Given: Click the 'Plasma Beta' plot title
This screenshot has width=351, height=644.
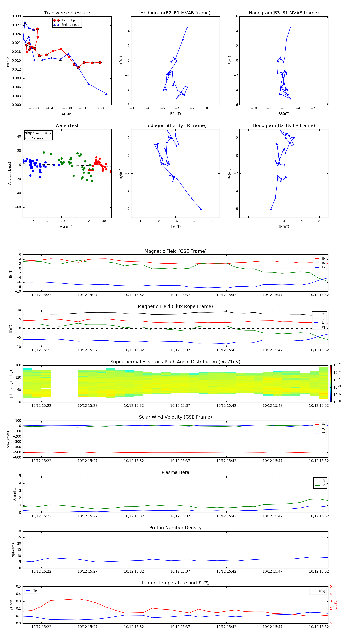Looking at the screenshot, I should point(175,473).
